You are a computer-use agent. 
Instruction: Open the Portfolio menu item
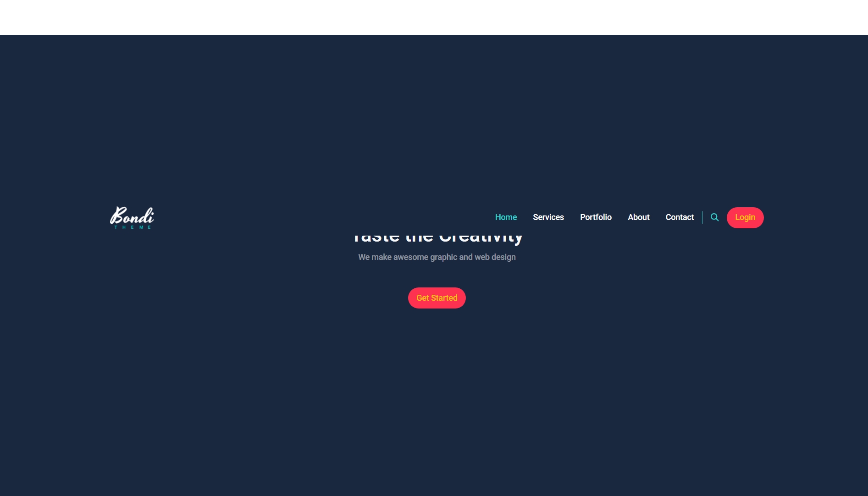click(596, 217)
